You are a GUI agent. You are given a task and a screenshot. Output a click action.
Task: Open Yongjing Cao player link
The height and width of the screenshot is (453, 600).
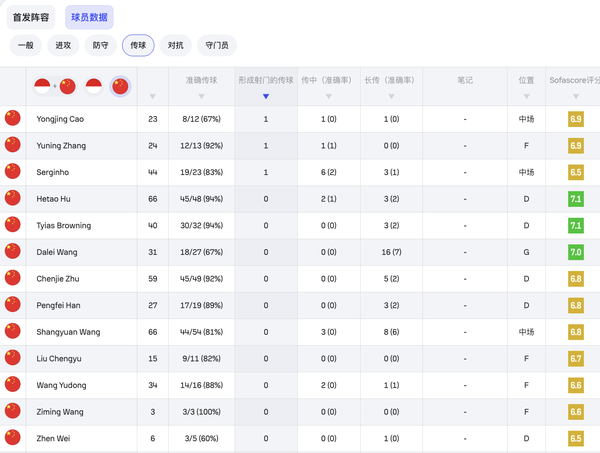pos(60,119)
